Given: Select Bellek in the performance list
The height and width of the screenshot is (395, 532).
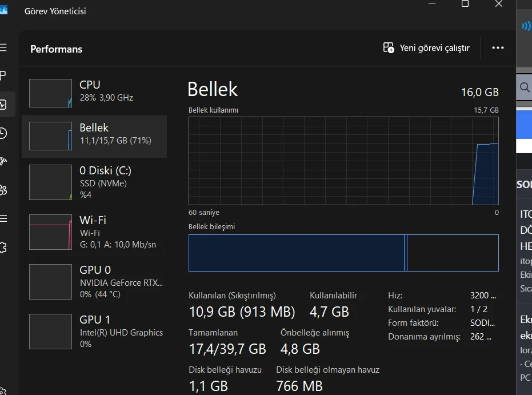Looking at the screenshot, I should [x=94, y=136].
